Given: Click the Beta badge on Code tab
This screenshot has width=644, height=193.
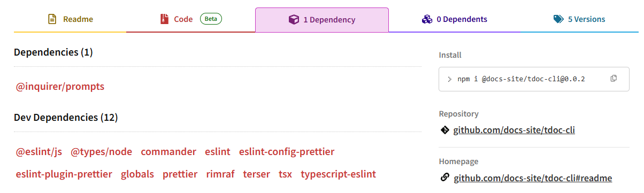Looking at the screenshot, I should 211,19.
